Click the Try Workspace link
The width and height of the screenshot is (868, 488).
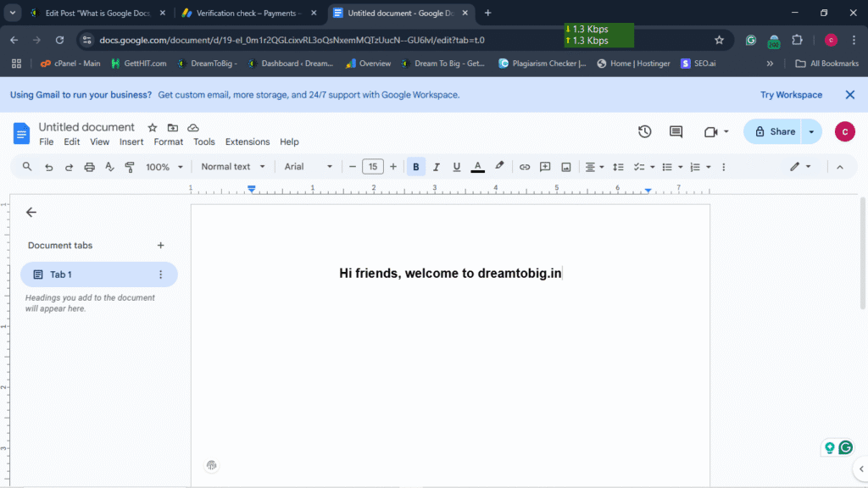pyautogui.click(x=791, y=95)
